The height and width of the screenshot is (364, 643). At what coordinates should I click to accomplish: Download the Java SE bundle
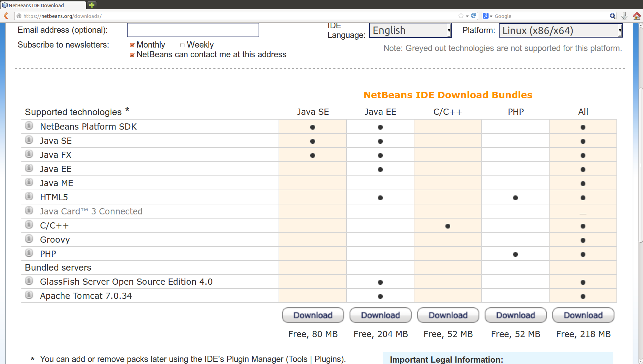coord(313,315)
